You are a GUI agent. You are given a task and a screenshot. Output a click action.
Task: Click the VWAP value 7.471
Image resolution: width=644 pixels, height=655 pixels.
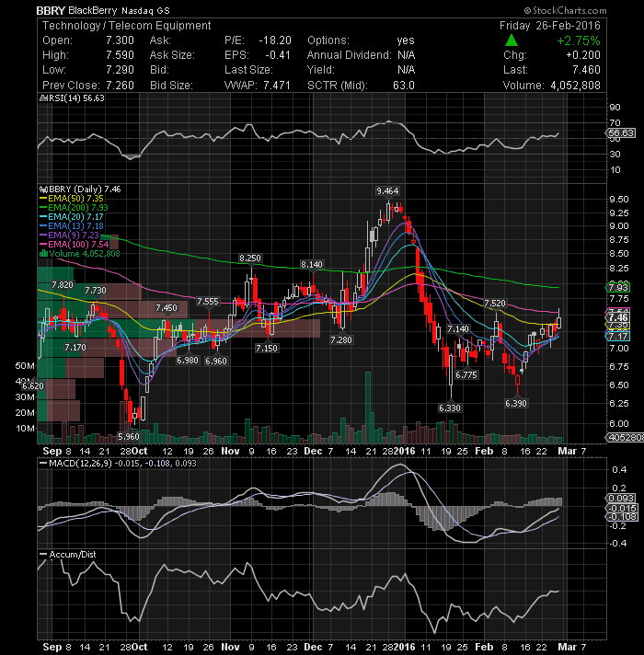tap(277, 86)
